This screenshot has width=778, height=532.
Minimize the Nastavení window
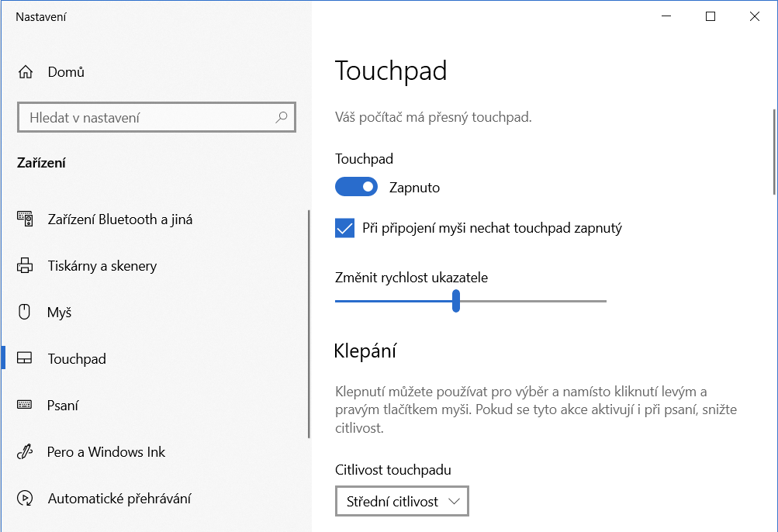coord(666,16)
